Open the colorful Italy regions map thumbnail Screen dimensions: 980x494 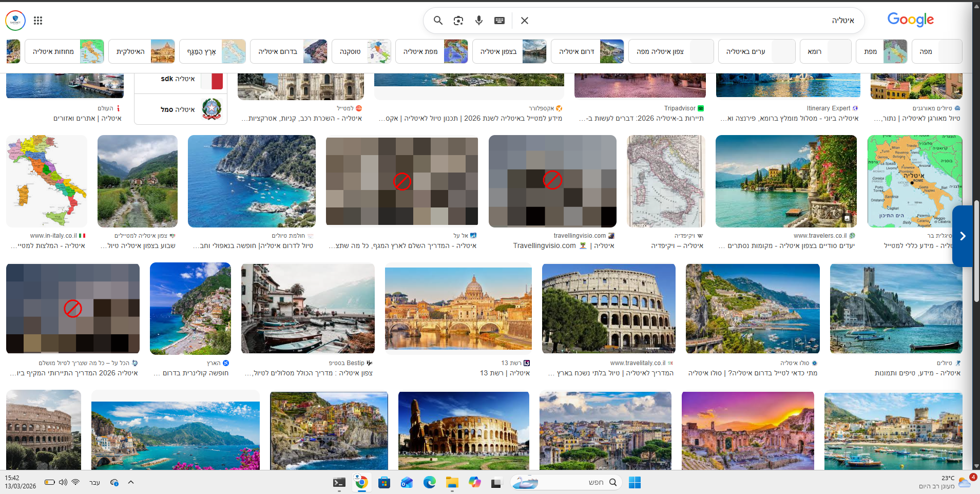tap(47, 181)
